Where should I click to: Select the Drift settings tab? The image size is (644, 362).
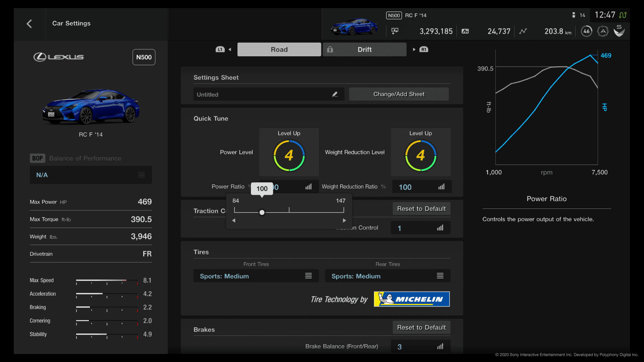coord(365,49)
